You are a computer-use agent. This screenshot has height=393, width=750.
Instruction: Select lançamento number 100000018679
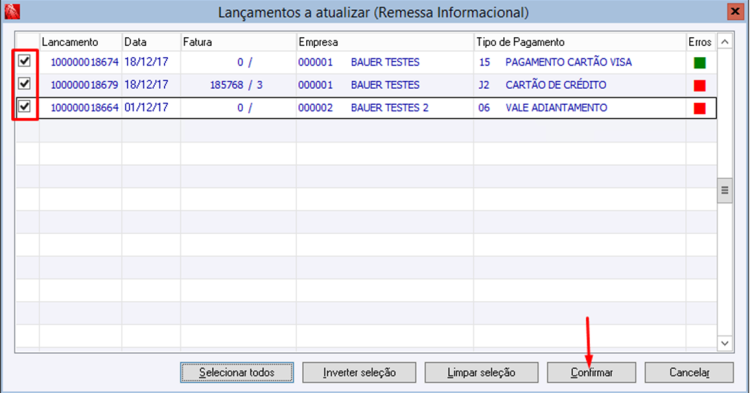(85, 85)
